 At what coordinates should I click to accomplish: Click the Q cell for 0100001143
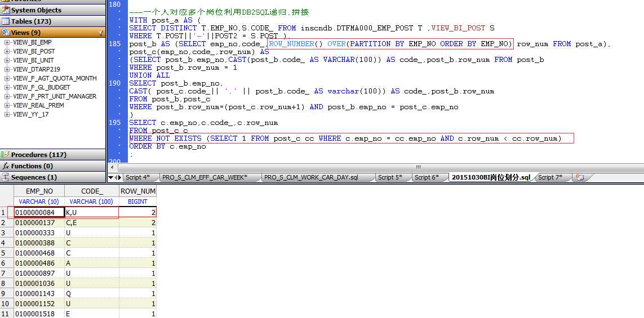coord(92,294)
